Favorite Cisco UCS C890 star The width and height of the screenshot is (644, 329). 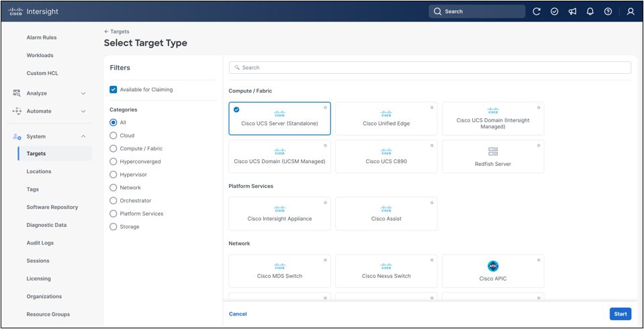pos(432,145)
